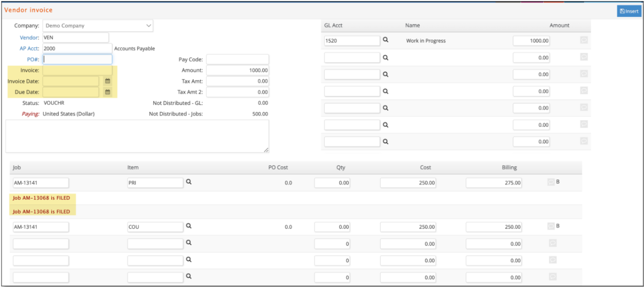Open comment icon on Work in Progress row

click(584, 40)
